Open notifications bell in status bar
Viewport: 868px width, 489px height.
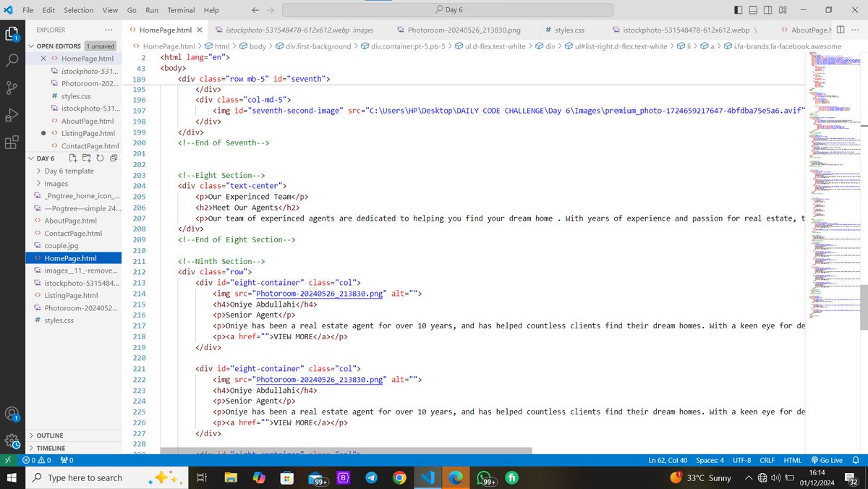tap(857, 460)
